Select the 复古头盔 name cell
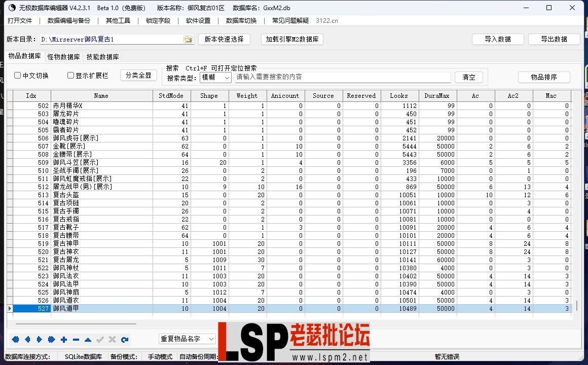 (x=101, y=195)
